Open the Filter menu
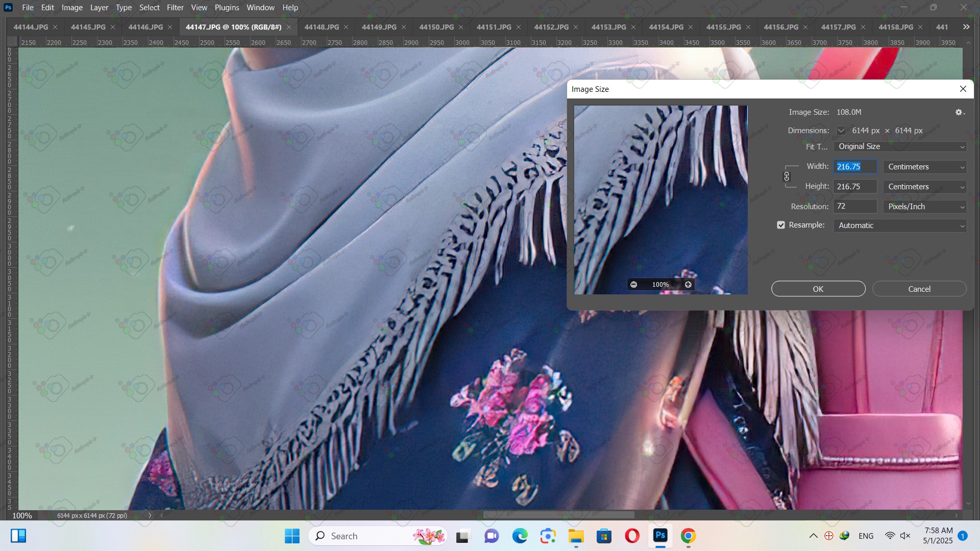Image resolution: width=980 pixels, height=551 pixels. click(175, 8)
